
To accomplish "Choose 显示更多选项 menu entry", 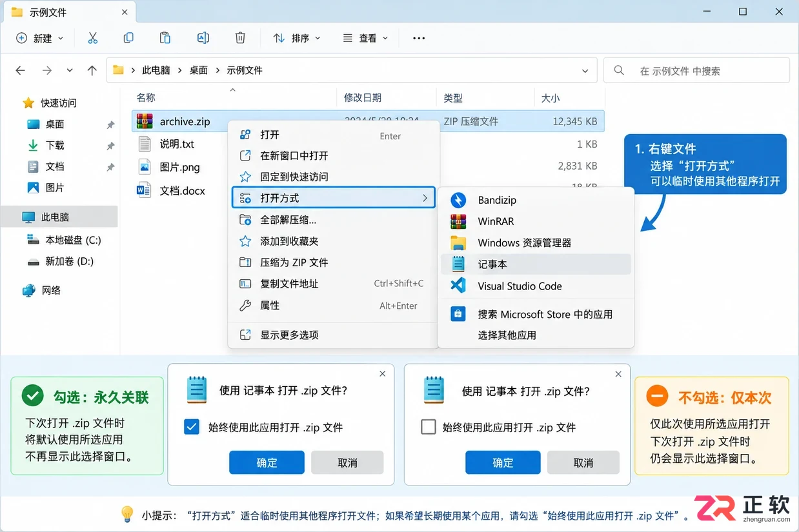I will (334, 335).
